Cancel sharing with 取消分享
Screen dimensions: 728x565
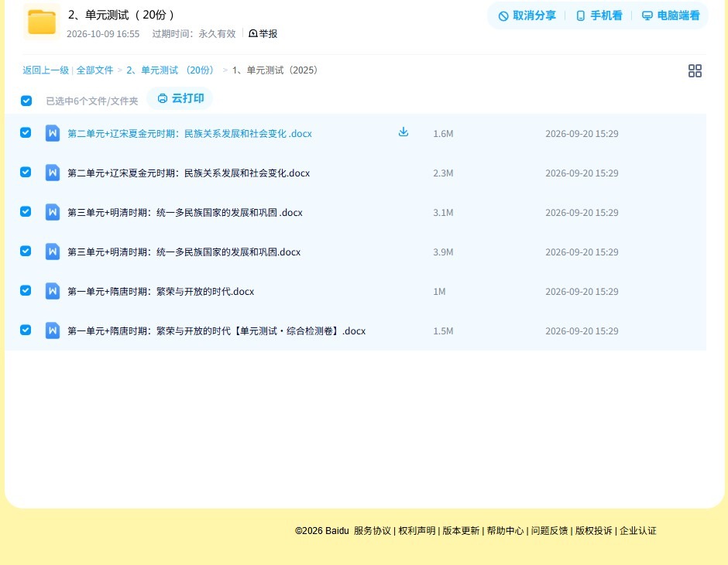527,15
